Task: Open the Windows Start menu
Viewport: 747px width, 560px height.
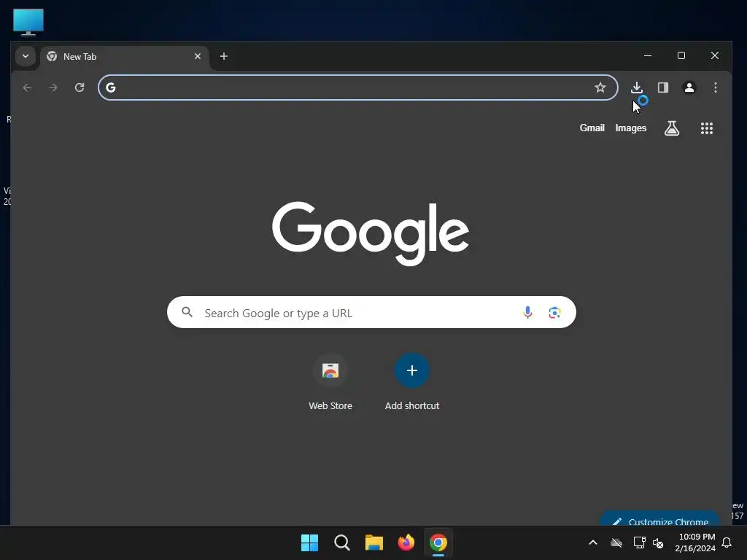Action: [309, 542]
